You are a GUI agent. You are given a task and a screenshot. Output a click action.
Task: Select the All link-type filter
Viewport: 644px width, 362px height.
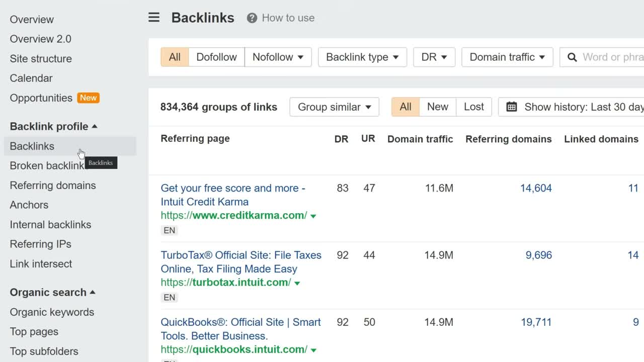coord(175,57)
